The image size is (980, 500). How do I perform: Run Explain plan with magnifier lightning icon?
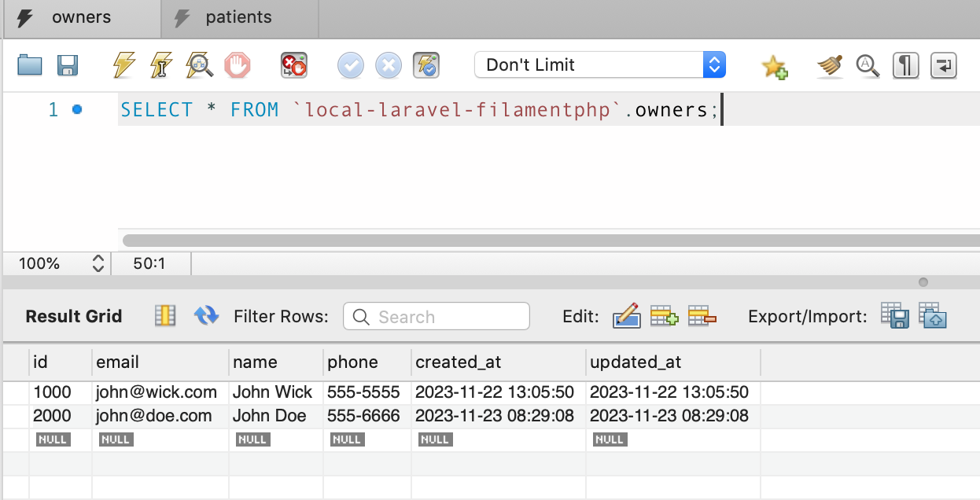(x=200, y=64)
